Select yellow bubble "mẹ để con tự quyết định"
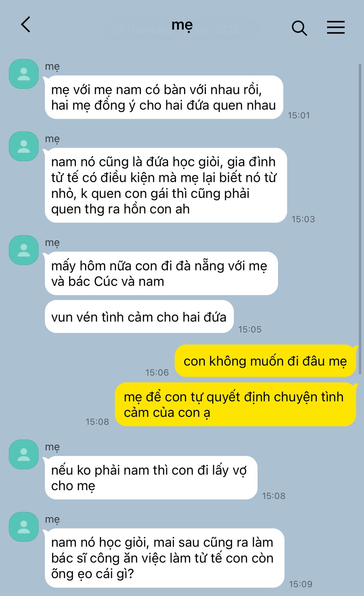 pyautogui.click(x=236, y=404)
